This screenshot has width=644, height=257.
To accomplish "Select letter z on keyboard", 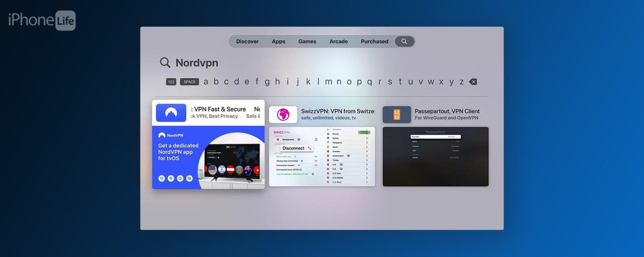I will coord(462,82).
